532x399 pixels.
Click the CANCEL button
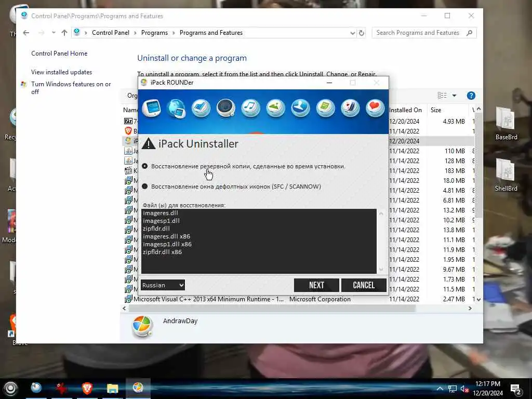[364, 285]
